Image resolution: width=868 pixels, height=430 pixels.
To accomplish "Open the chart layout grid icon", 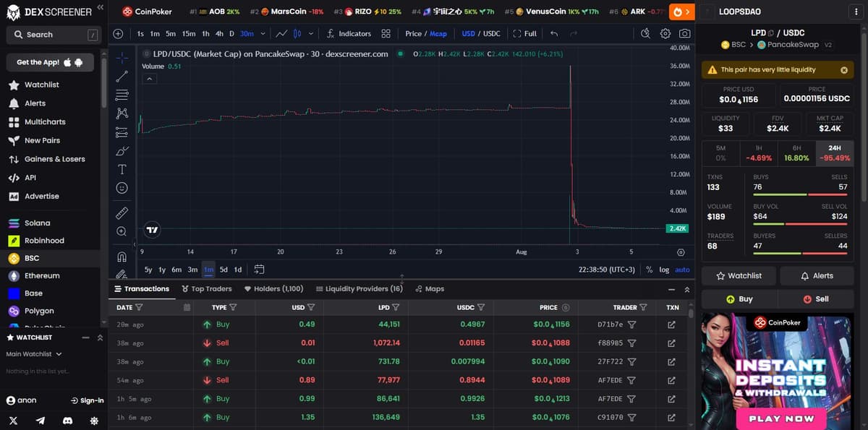I will 386,34.
